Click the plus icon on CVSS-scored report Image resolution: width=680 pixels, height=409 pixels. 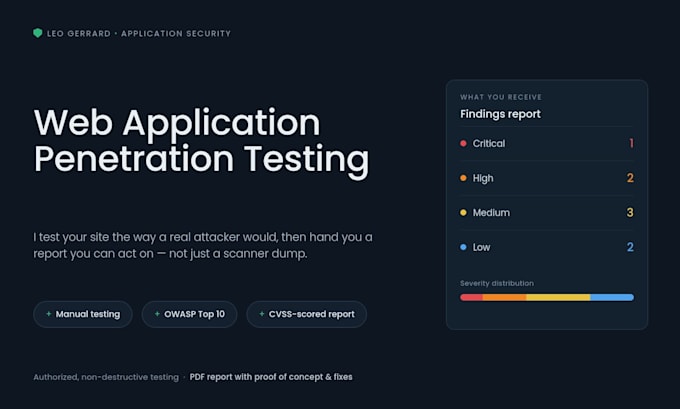(262, 314)
